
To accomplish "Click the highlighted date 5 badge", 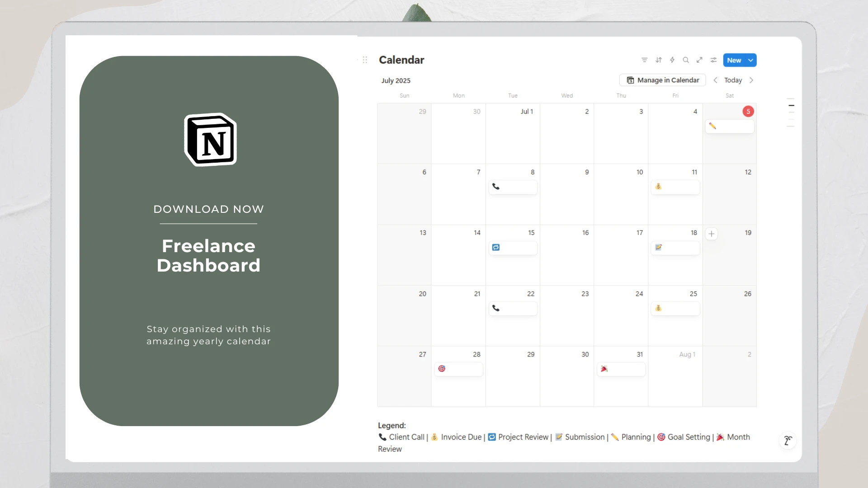I will tap(748, 111).
